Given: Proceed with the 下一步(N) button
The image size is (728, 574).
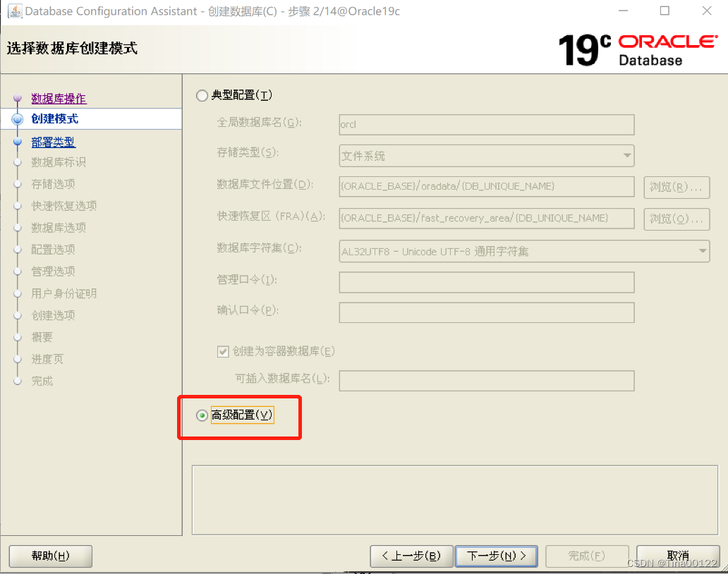Looking at the screenshot, I should coord(497,556).
